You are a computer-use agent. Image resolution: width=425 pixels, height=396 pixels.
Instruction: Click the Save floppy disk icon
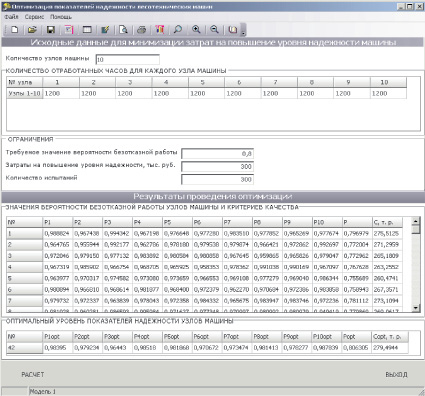point(51,30)
